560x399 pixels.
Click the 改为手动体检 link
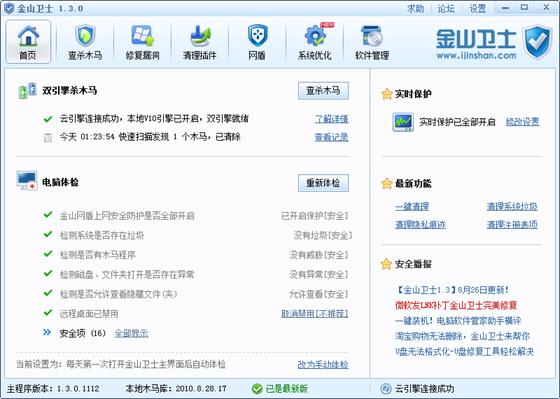click(323, 364)
